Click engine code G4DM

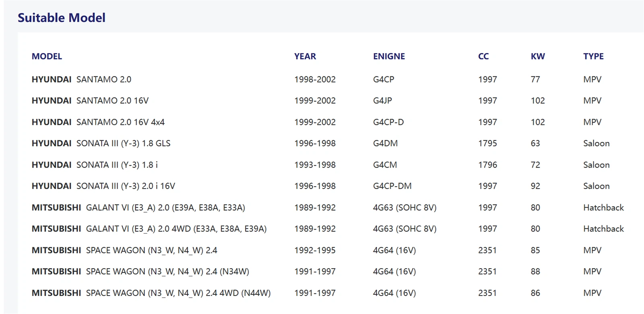coord(385,144)
